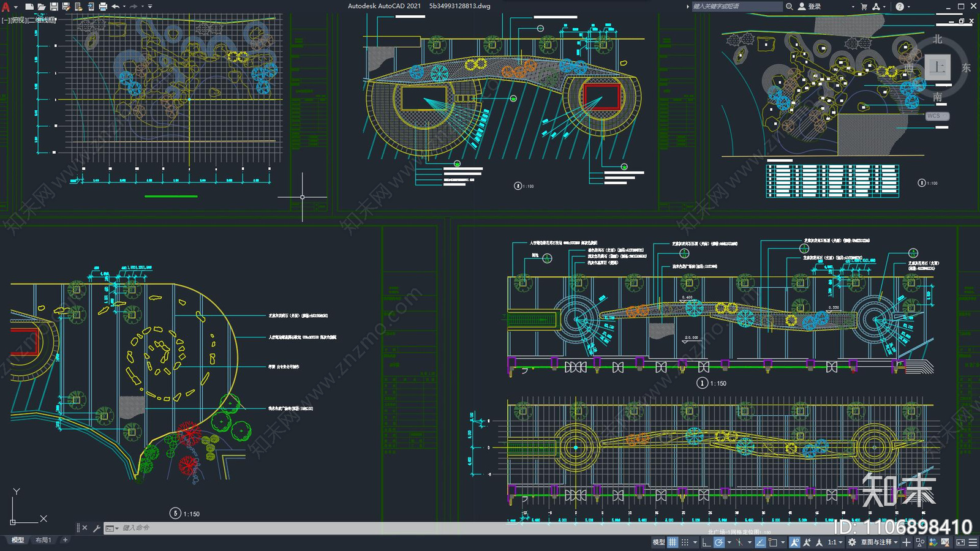Expand the application menu arrow beside logo
Screen dimensions: 980x551
pos(16,7)
